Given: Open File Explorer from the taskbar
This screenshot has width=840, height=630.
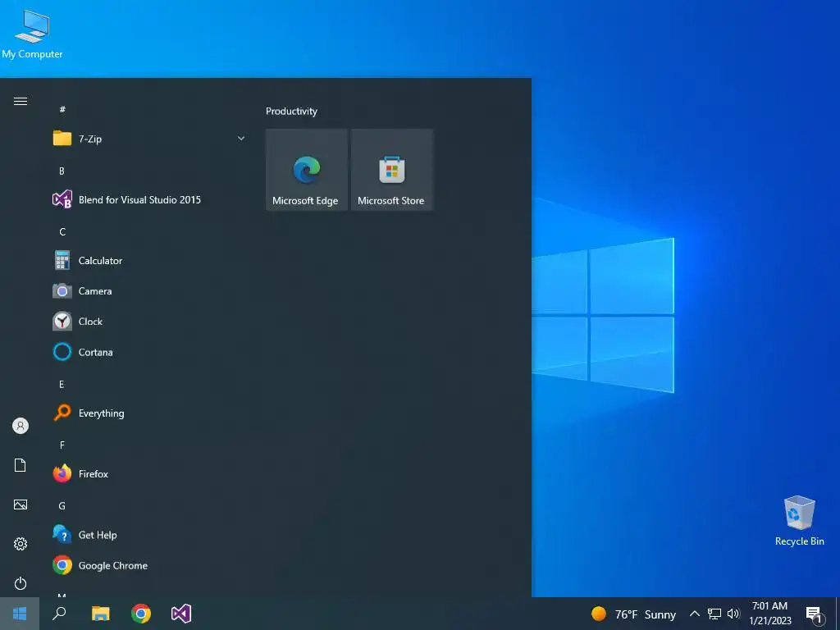Looking at the screenshot, I should [100, 614].
